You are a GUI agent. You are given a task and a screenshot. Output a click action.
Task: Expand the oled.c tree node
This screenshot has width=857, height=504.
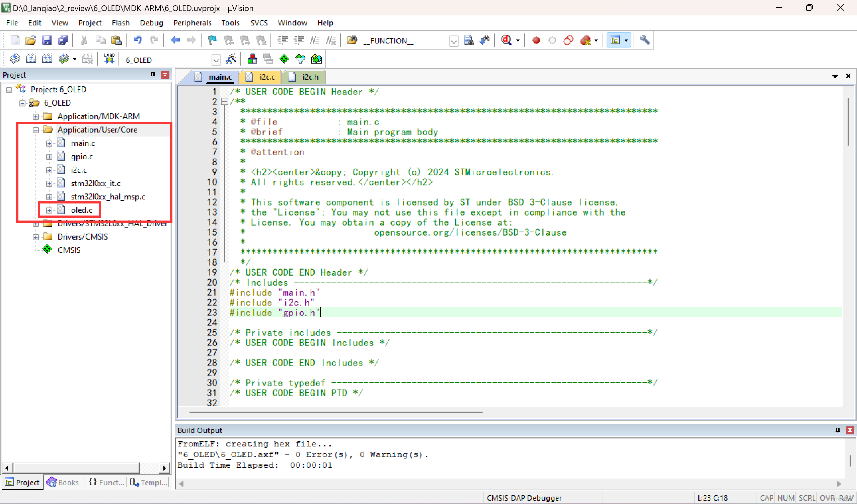click(49, 210)
